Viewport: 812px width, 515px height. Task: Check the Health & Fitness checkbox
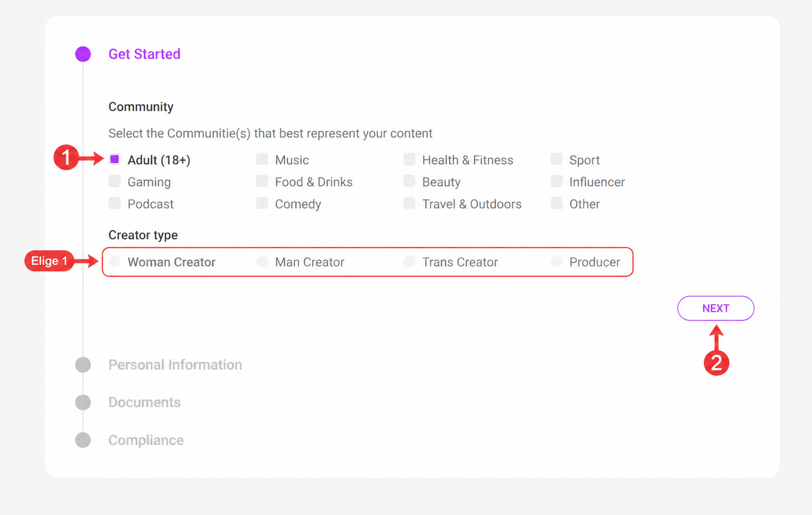[x=409, y=159]
